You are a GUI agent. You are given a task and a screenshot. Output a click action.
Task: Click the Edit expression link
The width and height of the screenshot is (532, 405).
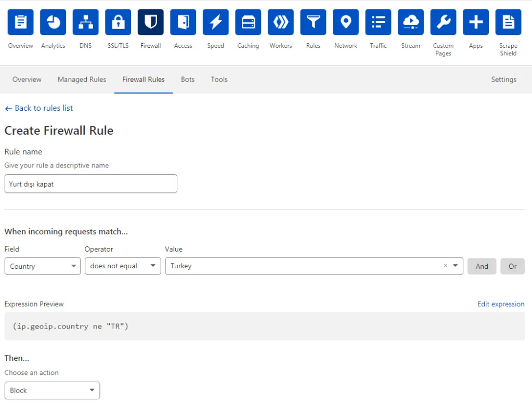pos(501,304)
